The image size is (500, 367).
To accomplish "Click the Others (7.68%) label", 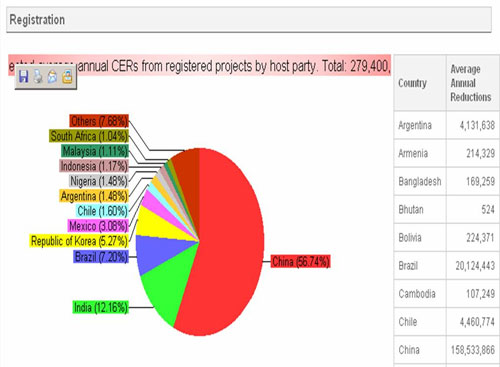I will pos(99,121).
